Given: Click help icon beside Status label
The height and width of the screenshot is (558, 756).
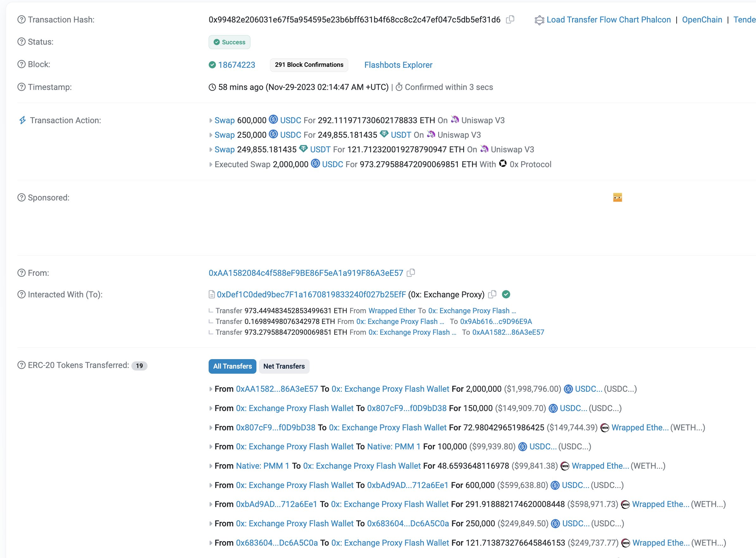Looking at the screenshot, I should click(21, 42).
